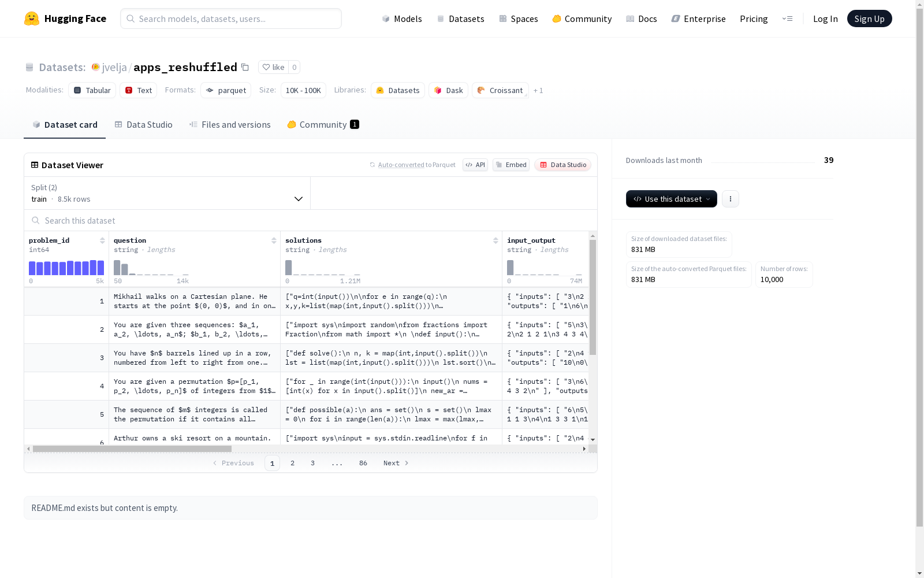Open Models in the top navigation

tap(402, 18)
